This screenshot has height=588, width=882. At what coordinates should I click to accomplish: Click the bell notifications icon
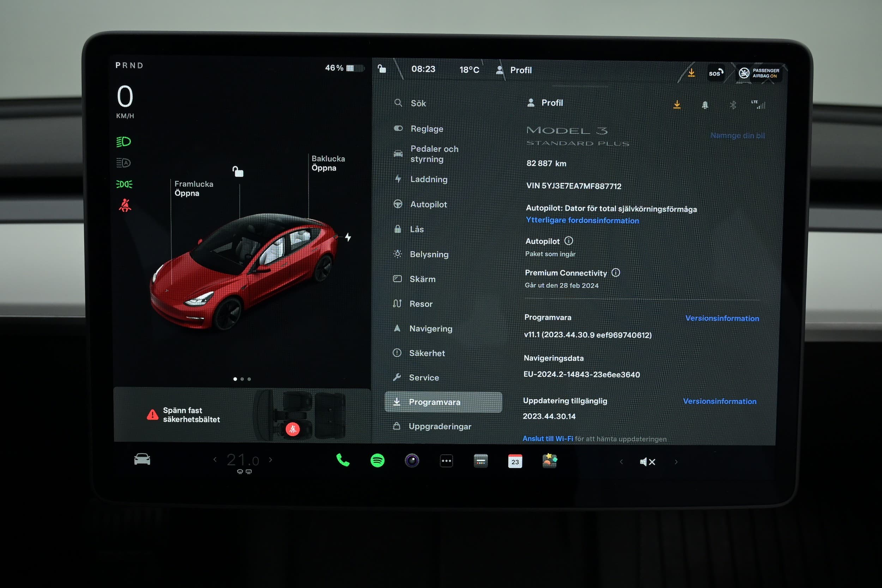(705, 105)
